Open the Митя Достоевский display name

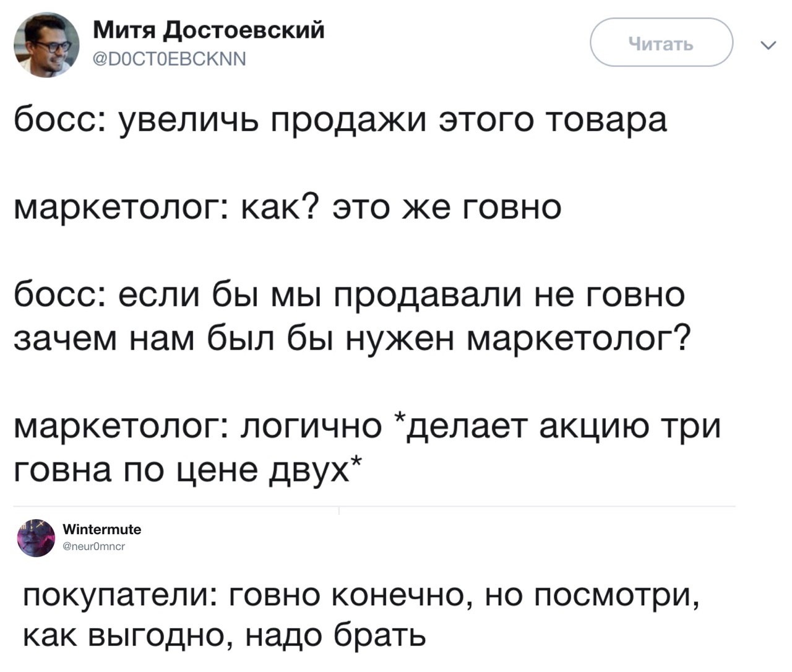point(209,30)
